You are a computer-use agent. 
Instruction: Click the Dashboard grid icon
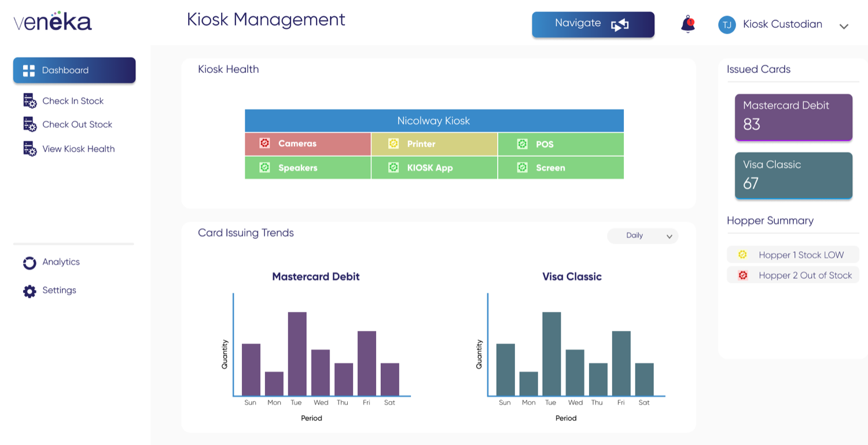pyautogui.click(x=29, y=71)
